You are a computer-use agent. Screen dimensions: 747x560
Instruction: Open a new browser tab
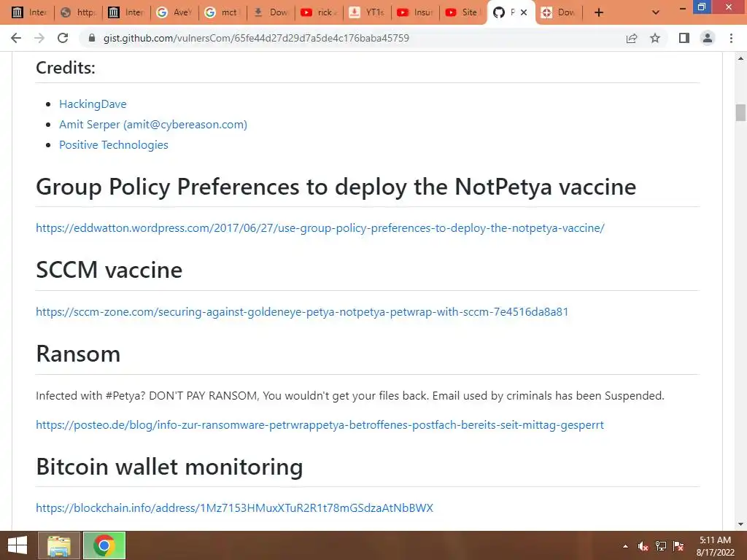599,12
